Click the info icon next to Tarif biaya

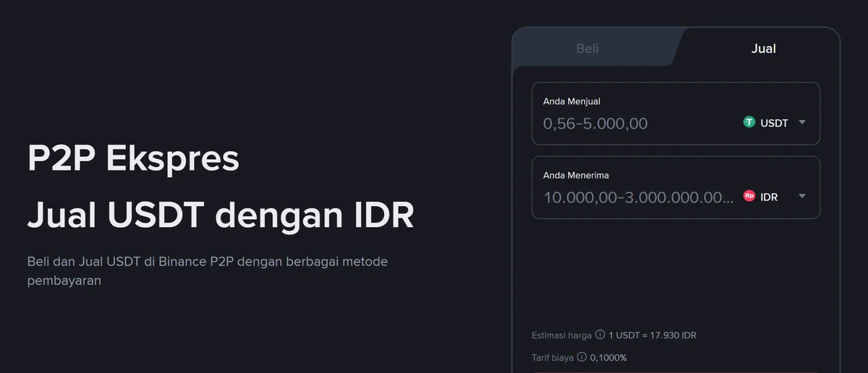pyautogui.click(x=582, y=357)
